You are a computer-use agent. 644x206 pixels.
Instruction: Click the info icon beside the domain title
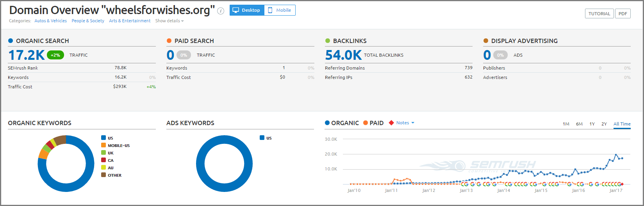(x=221, y=11)
